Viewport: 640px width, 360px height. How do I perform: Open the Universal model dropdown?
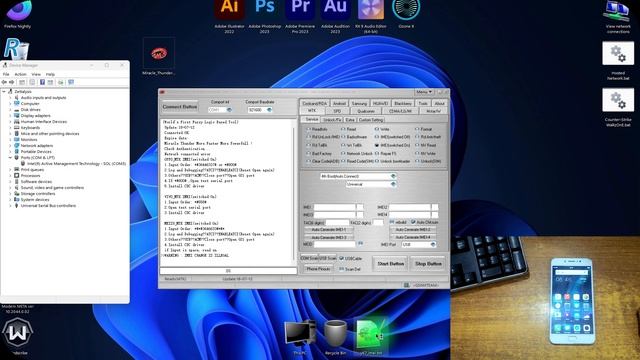click(393, 184)
